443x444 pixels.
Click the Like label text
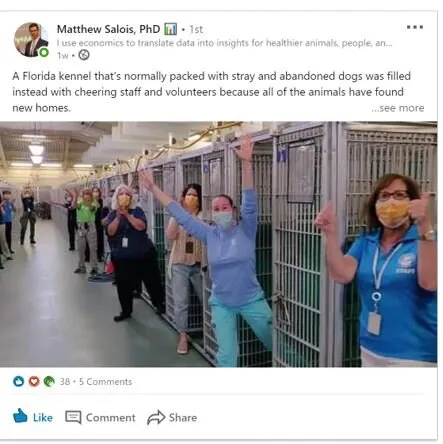point(43,417)
